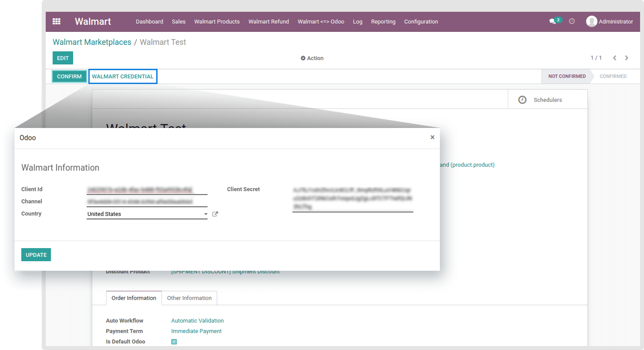Click the Walmart app title

[93, 21]
